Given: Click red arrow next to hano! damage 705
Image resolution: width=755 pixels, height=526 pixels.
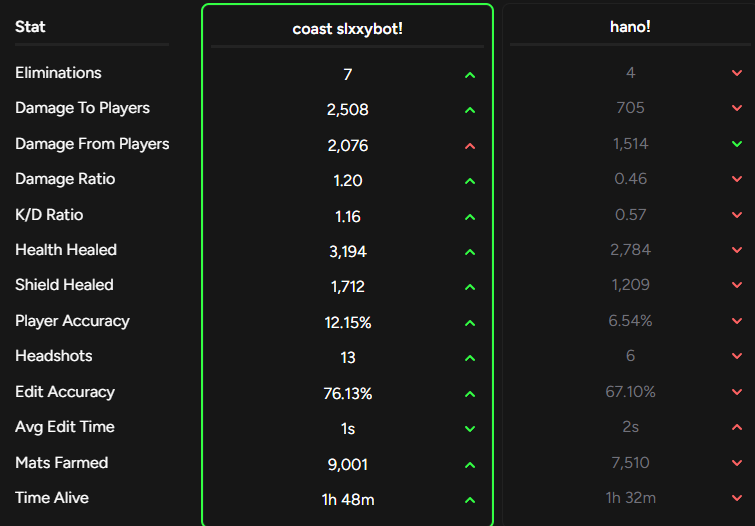Looking at the screenshot, I should pyautogui.click(x=737, y=108).
